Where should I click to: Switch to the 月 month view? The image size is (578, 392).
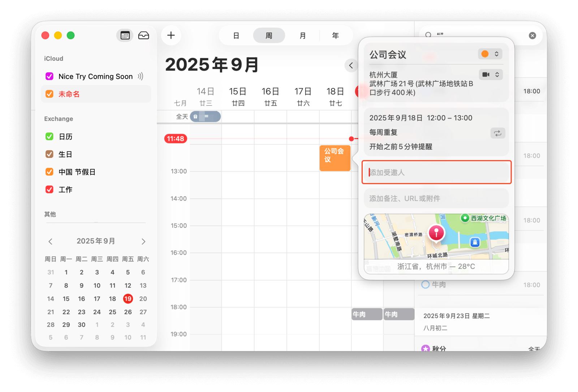302,36
